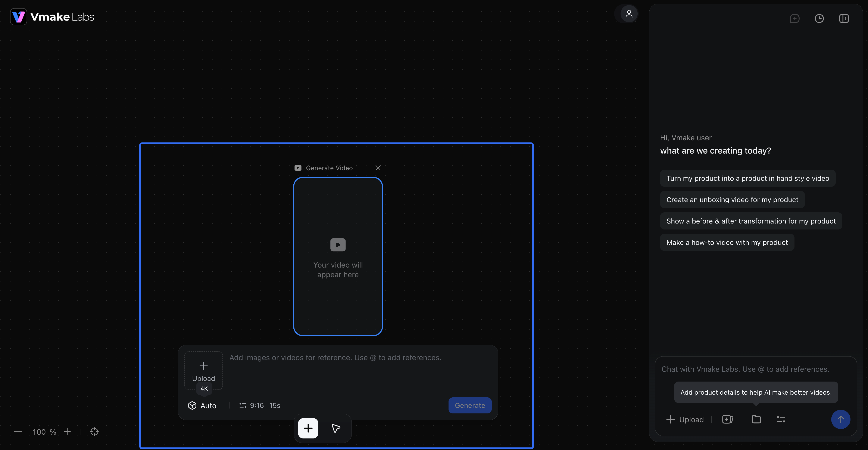
Task: Open generate video icon in chat toolbar
Action: (x=727, y=419)
